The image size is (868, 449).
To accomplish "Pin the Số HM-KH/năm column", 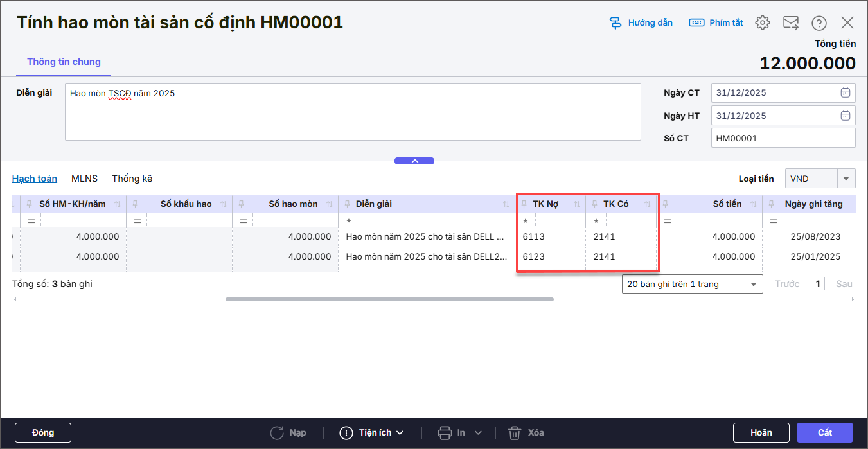I will click(30, 204).
